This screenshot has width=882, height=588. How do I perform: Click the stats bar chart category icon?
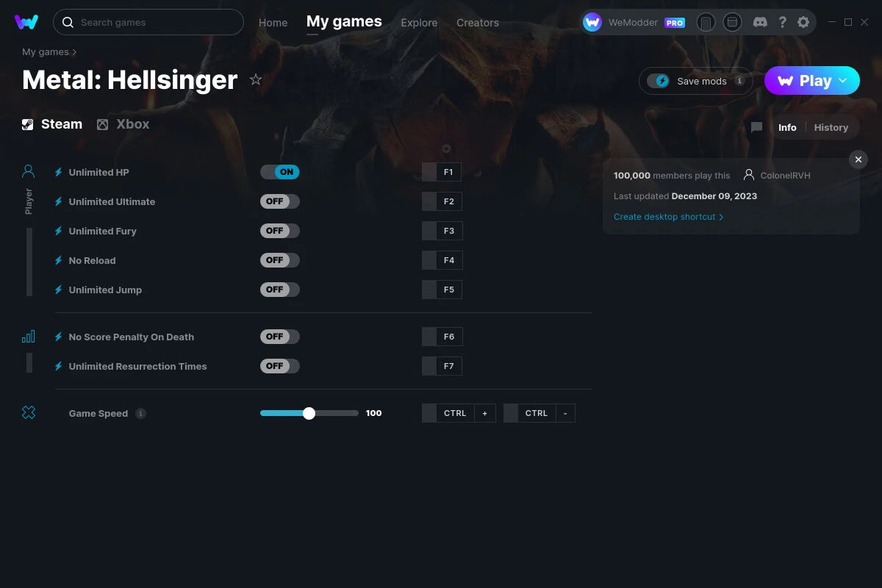(x=29, y=337)
